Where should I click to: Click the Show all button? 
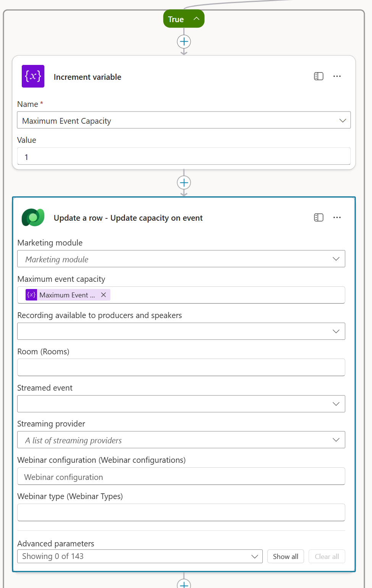pyautogui.click(x=285, y=556)
